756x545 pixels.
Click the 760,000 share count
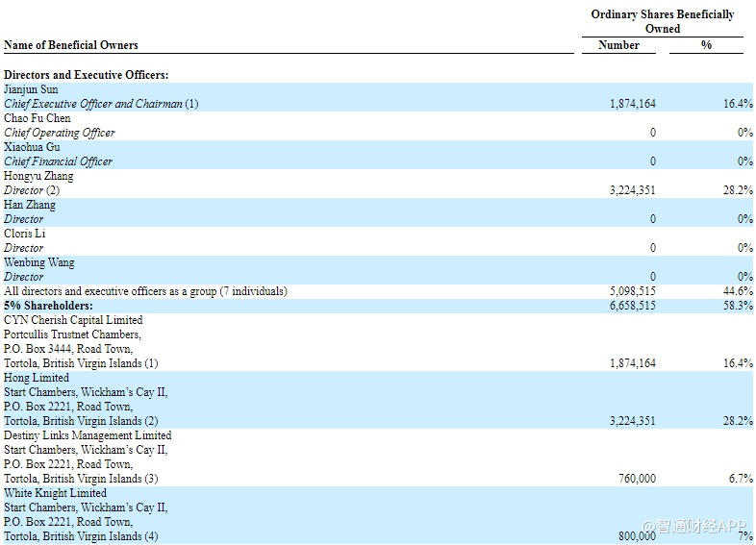click(x=638, y=479)
